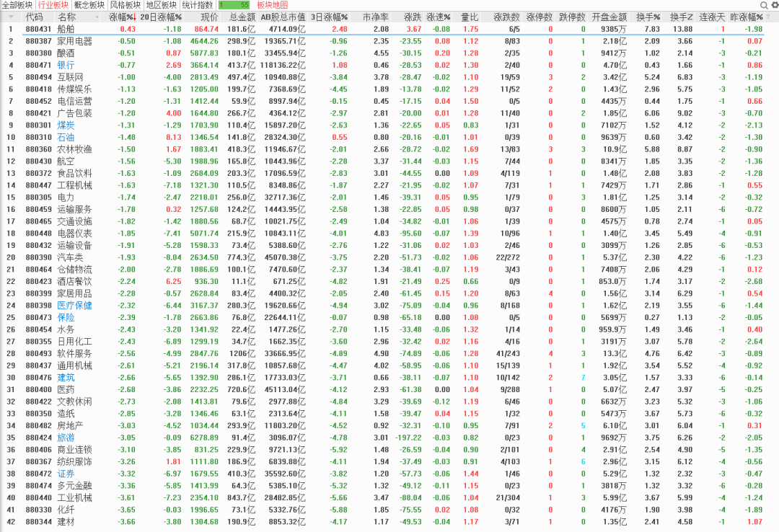This screenshot has height=532, width=779.
Task: Select the 酿酒 row name
Action: [x=66, y=53]
